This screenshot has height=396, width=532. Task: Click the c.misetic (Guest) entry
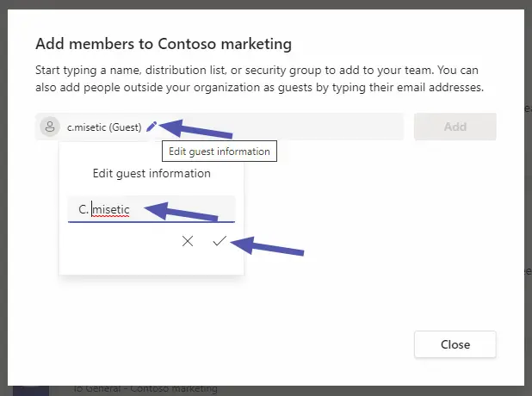[104, 127]
